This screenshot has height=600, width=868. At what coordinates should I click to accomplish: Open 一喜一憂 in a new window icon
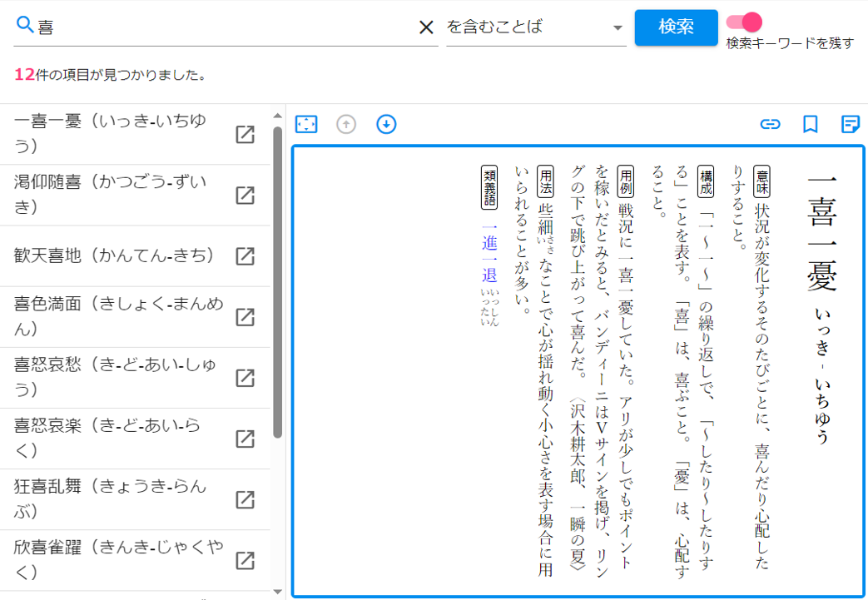246,135
